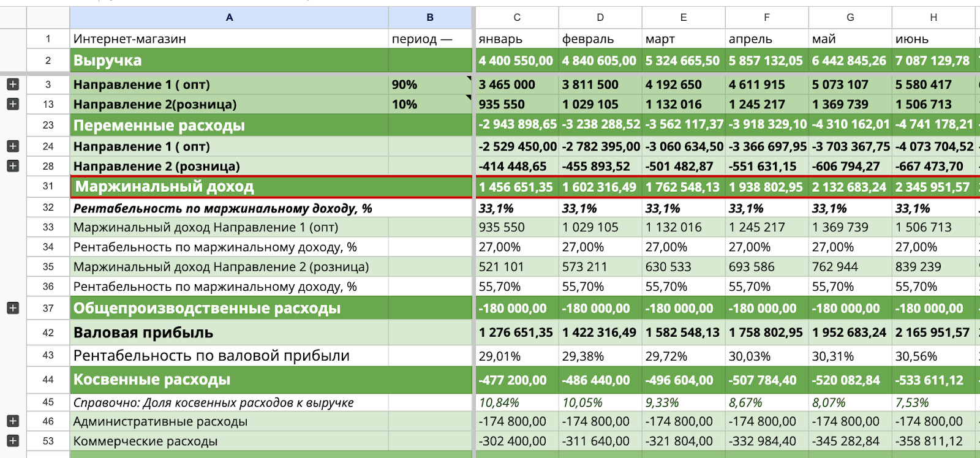Select row 31 by its row number

click(x=48, y=186)
